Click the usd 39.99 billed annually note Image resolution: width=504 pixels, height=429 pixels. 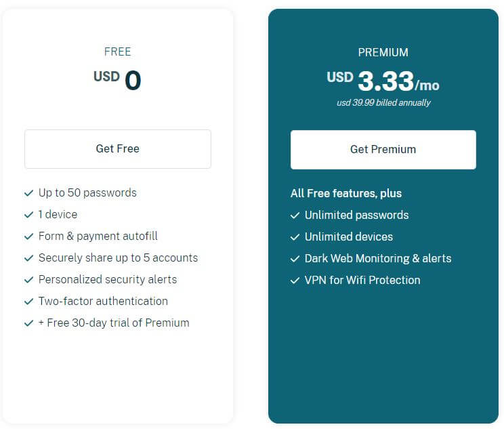(383, 102)
